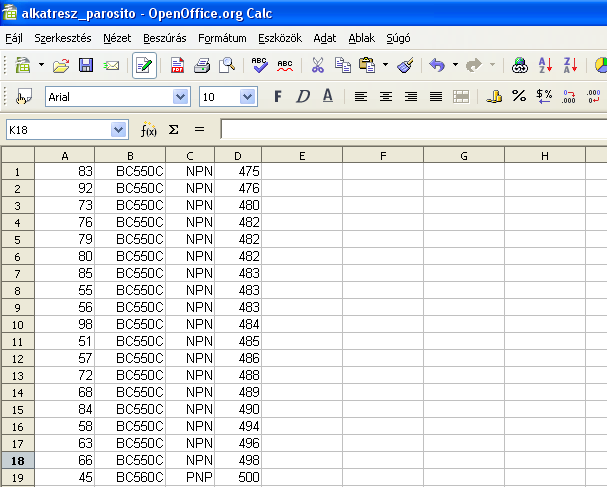Save the document with the floppy icon
This screenshot has width=607, height=487.
(86, 65)
